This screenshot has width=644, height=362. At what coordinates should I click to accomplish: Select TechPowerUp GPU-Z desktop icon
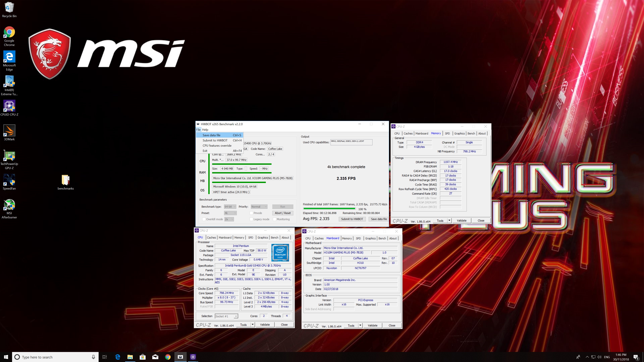point(9,160)
